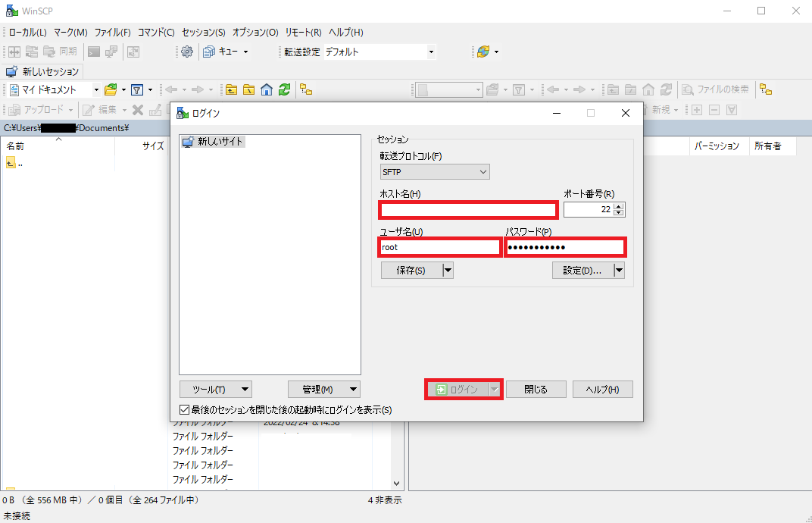Click inside the ホスト名 host input field
Viewport: 812px width, 523px height.
point(467,209)
